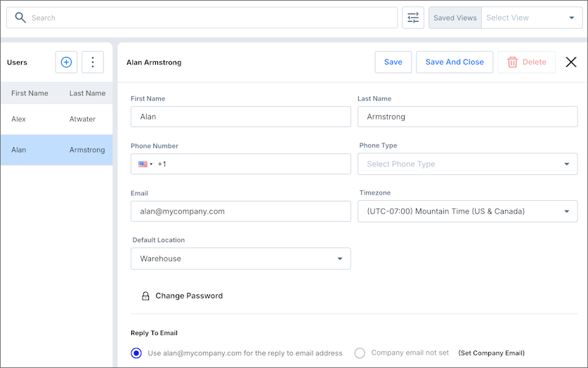The image size is (588, 368).
Task: Click the magnifying glass search icon
Action: (20, 18)
